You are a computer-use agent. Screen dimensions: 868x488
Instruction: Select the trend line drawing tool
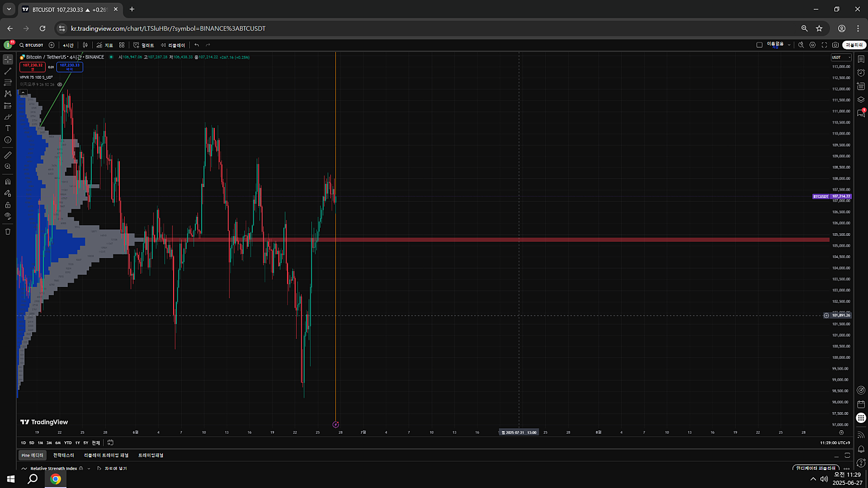(8, 71)
